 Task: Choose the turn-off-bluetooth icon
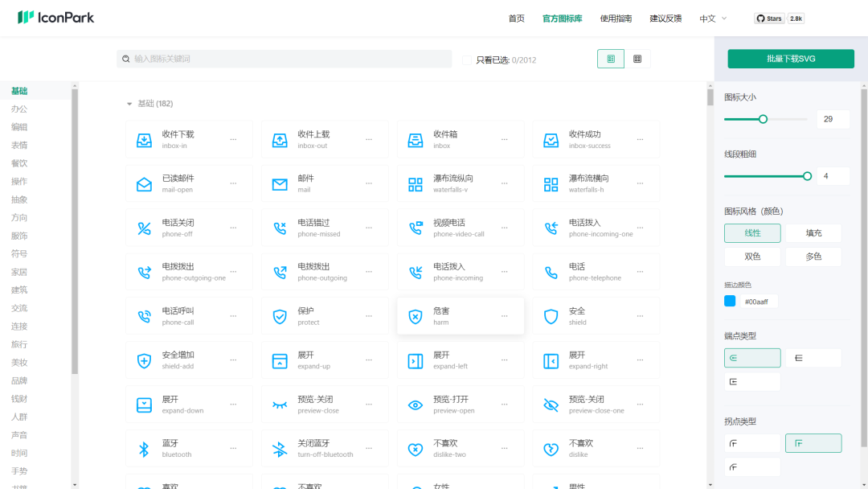[x=280, y=449]
